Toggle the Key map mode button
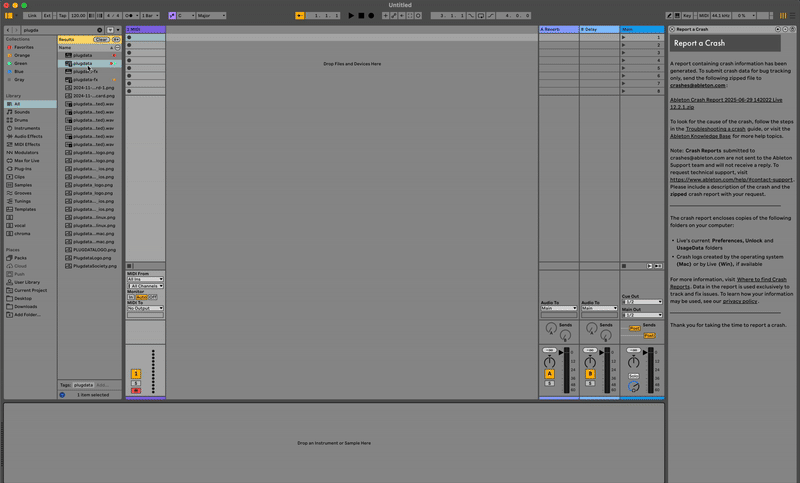Viewport: 800px width, 483px height. (x=687, y=16)
